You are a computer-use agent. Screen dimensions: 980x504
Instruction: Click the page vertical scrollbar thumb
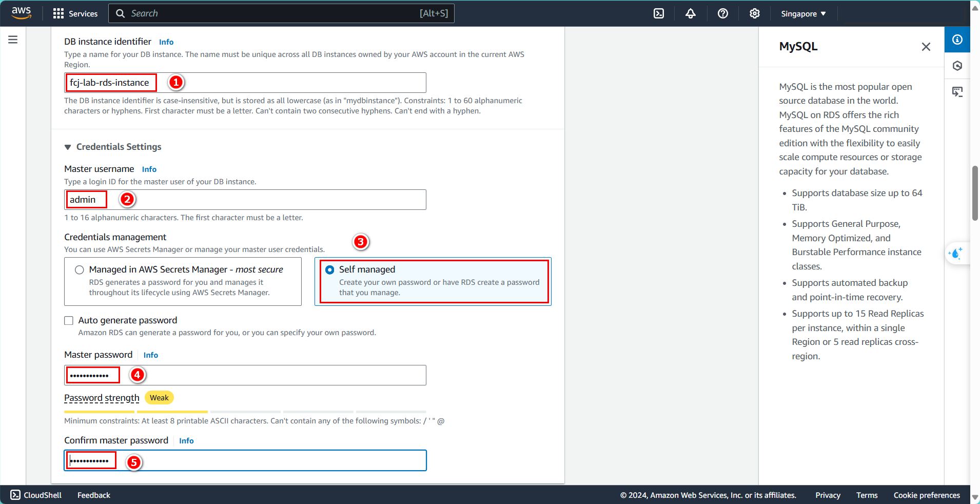[x=975, y=193]
